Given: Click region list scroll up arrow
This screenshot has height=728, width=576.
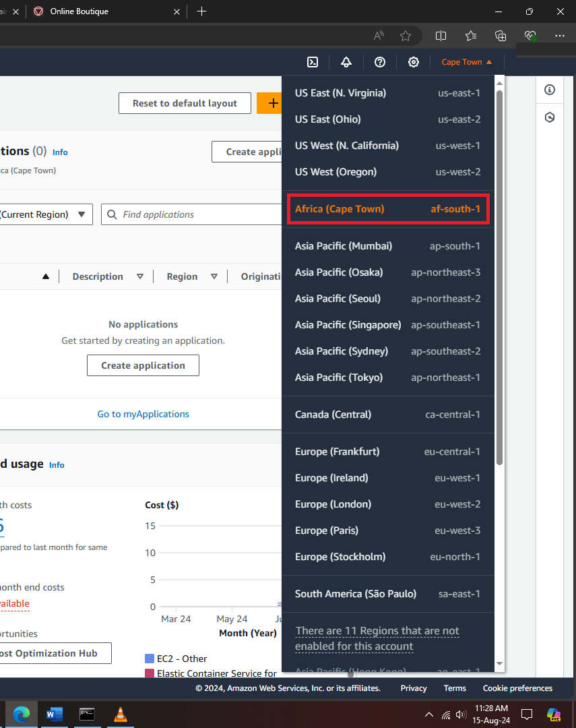Looking at the screenshot, I should click(499, 84).
